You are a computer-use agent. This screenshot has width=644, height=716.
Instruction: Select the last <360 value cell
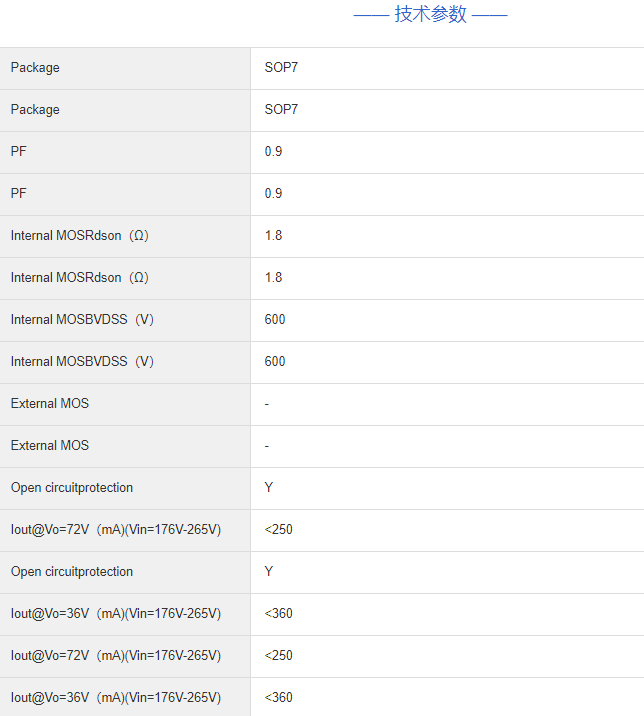[279, 698]
